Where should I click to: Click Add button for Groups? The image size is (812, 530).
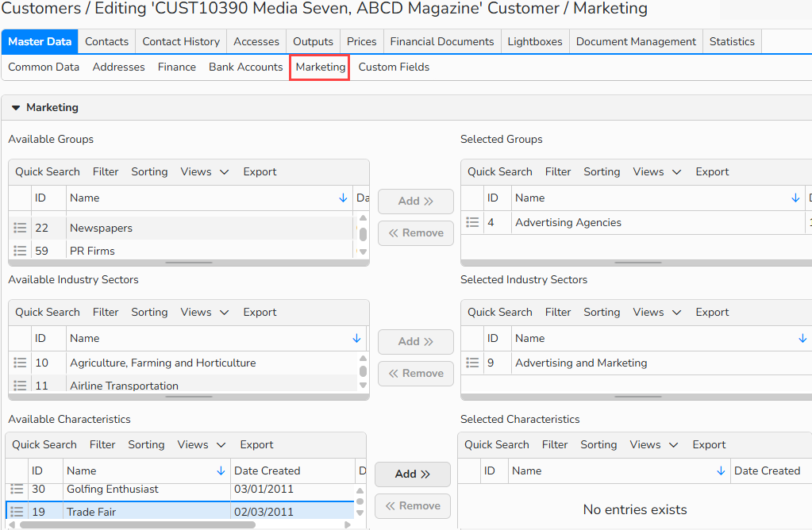tap(416, 202)
